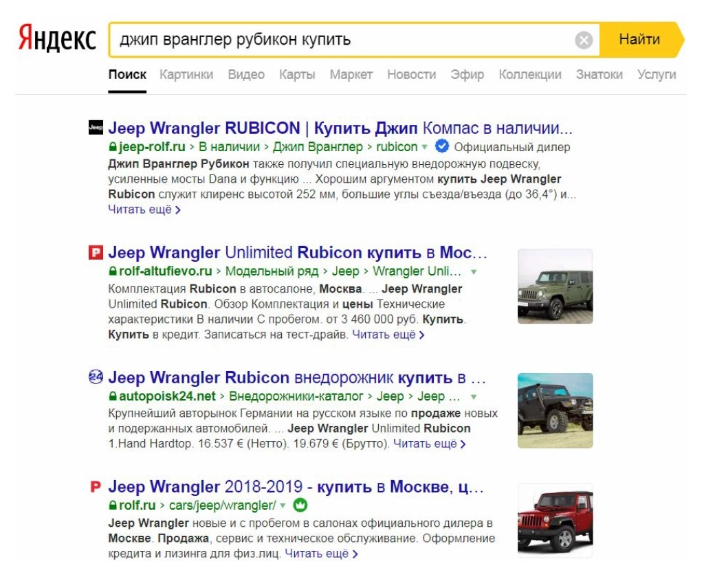
Task: Open the Эфир tab
Action: click(x=467, y=74)
